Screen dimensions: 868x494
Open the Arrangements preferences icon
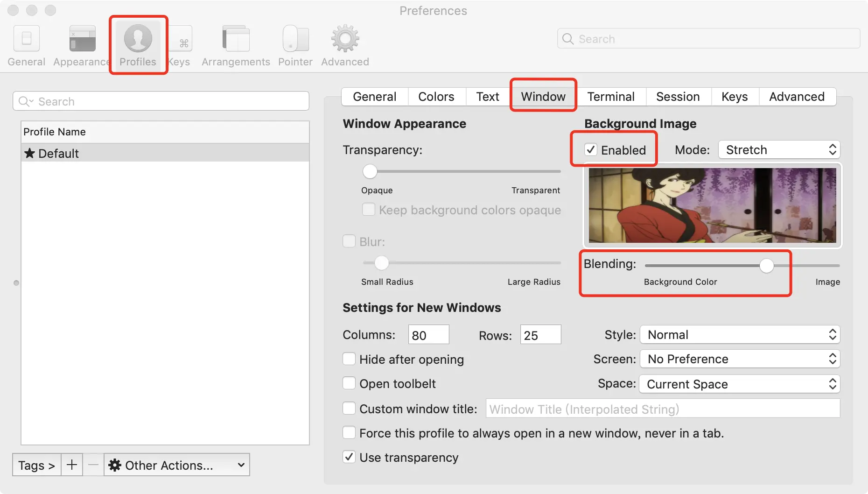pyautogui.click(x=236, y=38)
